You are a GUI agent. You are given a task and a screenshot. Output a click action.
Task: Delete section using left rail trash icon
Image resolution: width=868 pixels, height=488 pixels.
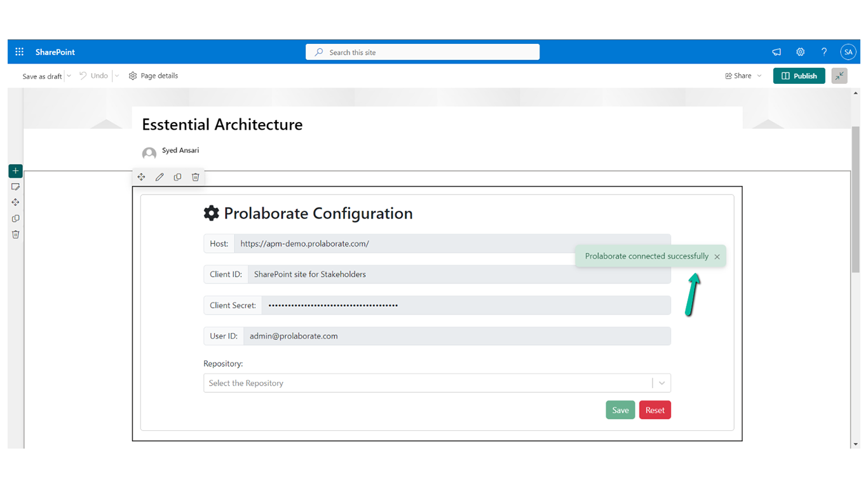(x=15, y=234)
